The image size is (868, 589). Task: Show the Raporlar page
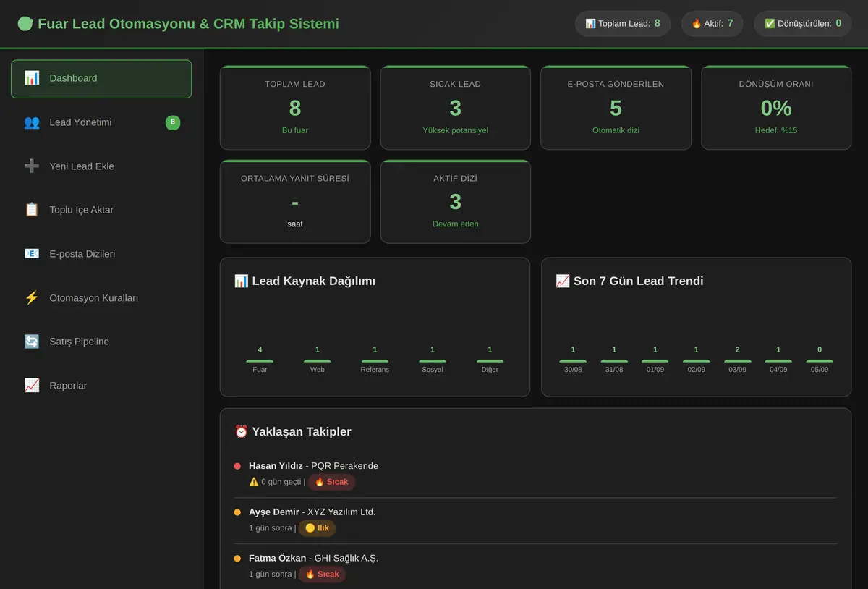click(x=101, y=386)
